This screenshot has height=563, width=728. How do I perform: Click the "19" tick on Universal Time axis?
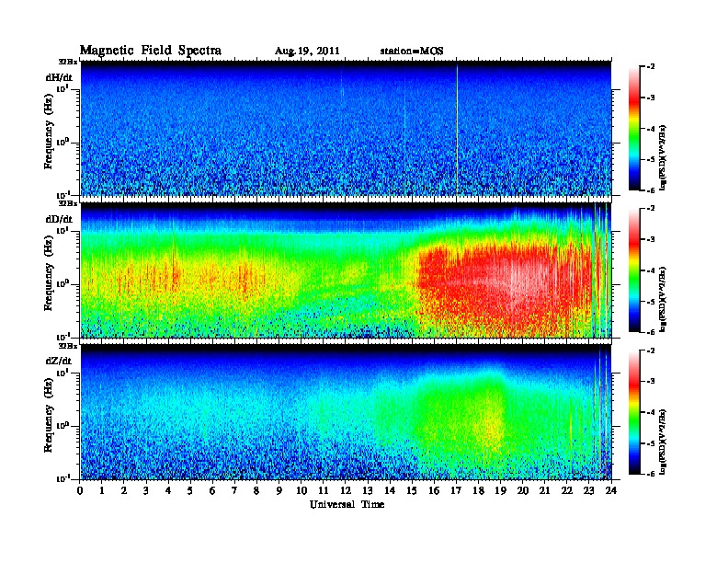point(500,490)
